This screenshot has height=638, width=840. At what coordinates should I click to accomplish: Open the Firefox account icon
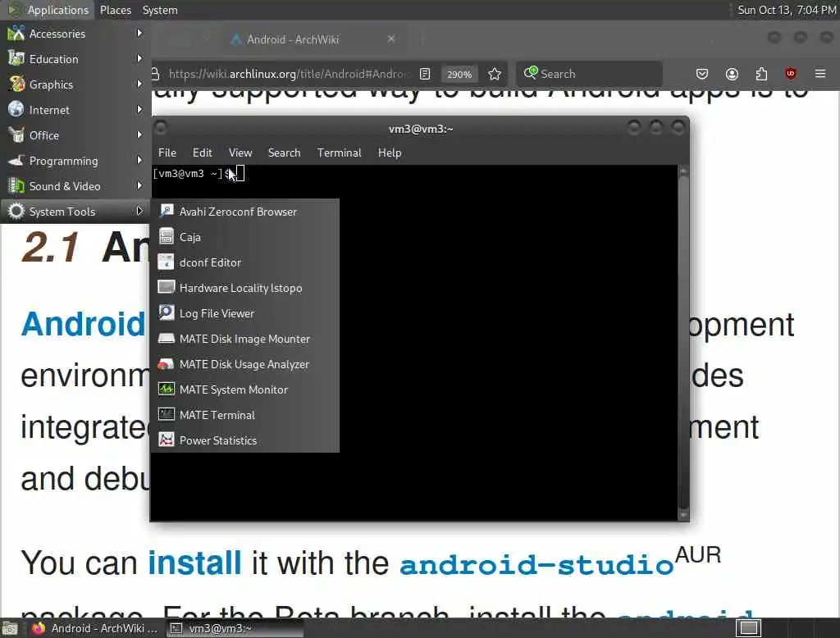point(732,74)
